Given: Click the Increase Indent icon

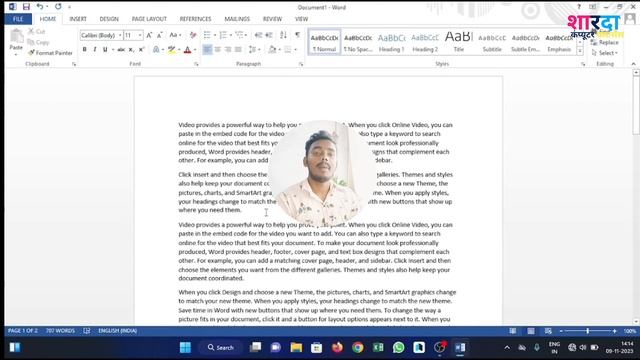Looking at the screenshot, I should [x=269, y=35].
